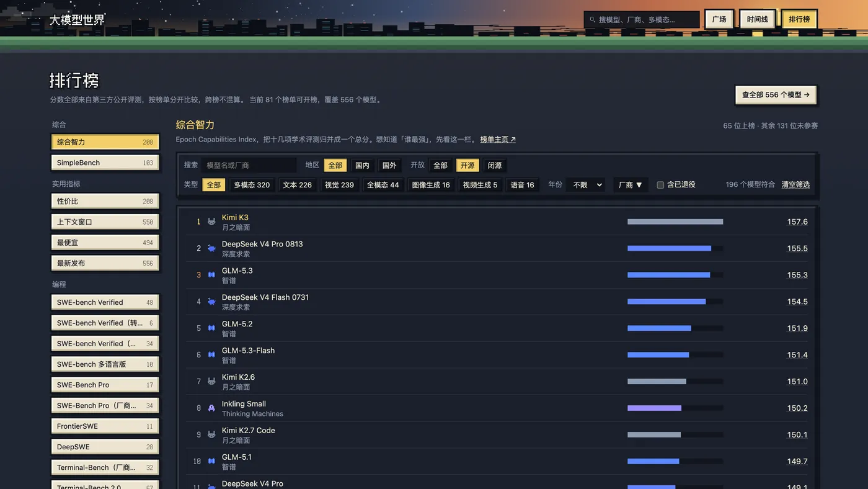
Task: Click the whale icon beside DeepSeek V4 Pro 0813
Action: pyautogui.click(x=211, y=248)
